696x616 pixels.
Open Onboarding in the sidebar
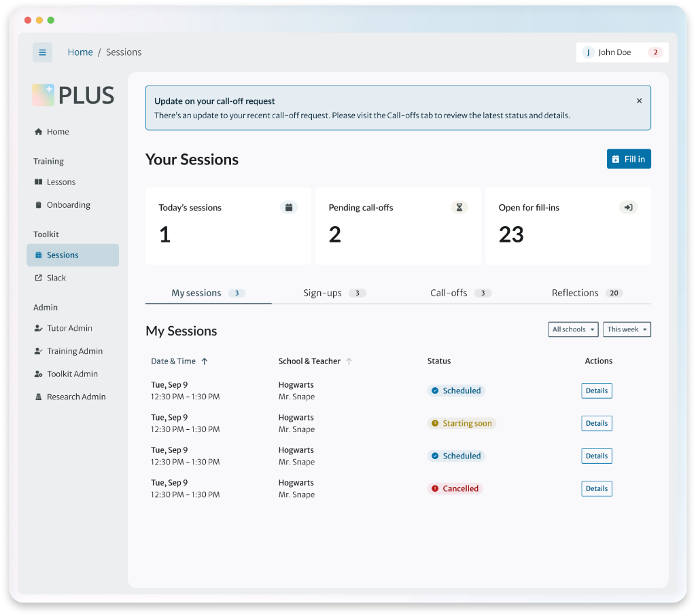click(x=73, y=205)
